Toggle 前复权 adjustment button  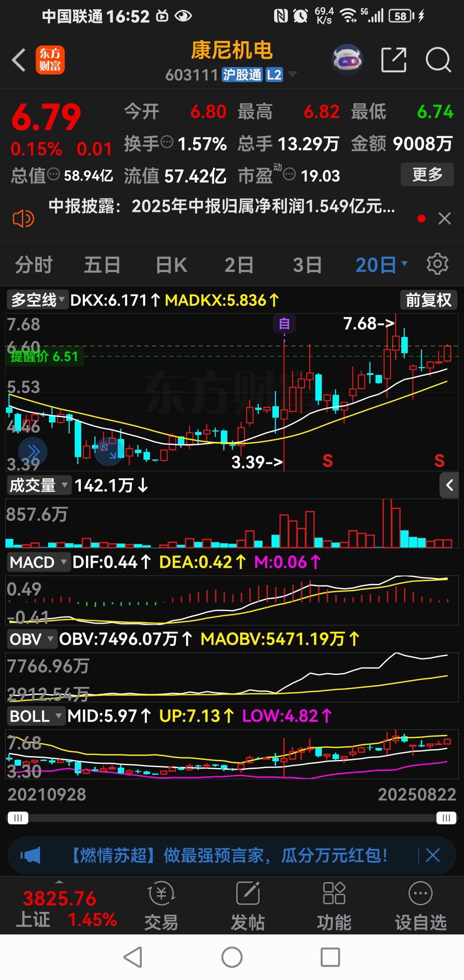[428, 300]
